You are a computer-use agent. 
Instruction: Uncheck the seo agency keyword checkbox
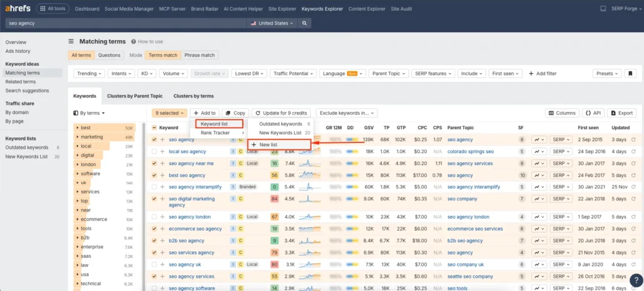point(154,140)
